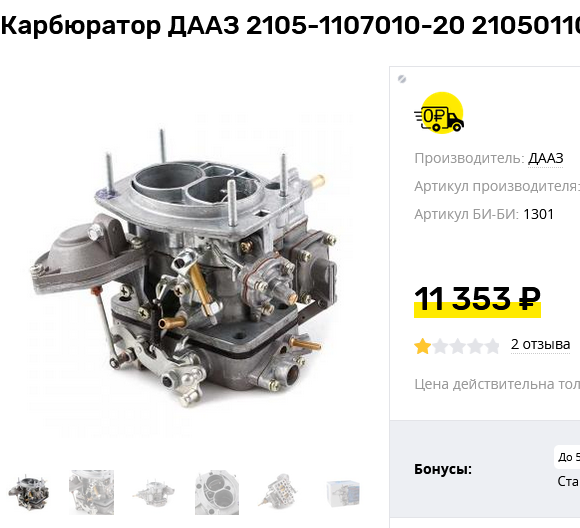Viewport: 580px width, 528px height.
Task: Select the second close-up linkage thumbnail
Action: 91,492
